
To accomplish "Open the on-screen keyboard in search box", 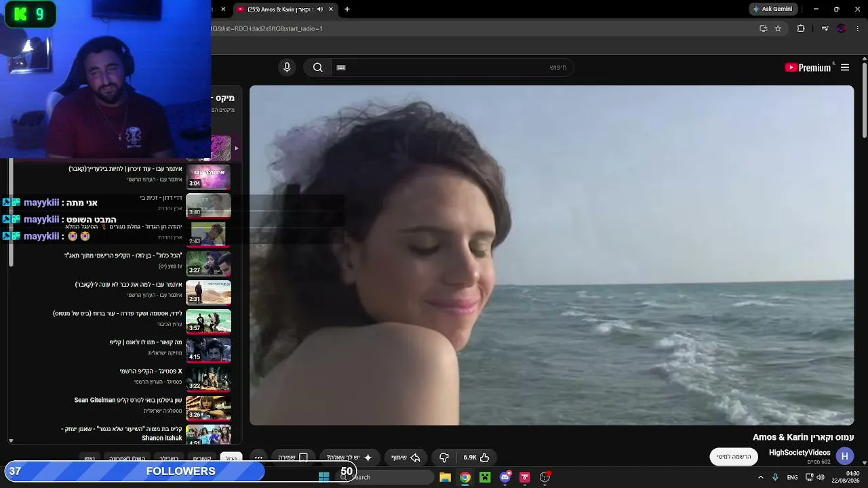I will (x=341, y=67).
